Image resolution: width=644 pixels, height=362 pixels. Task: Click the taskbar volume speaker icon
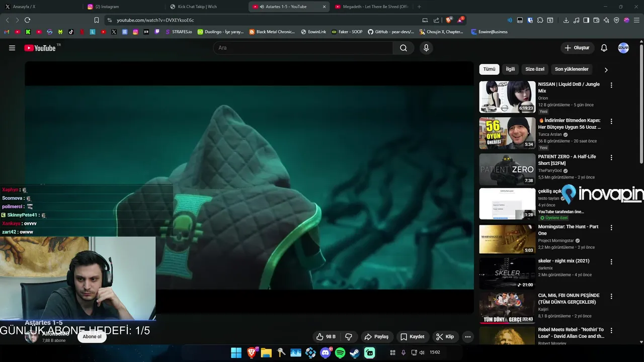422,352
